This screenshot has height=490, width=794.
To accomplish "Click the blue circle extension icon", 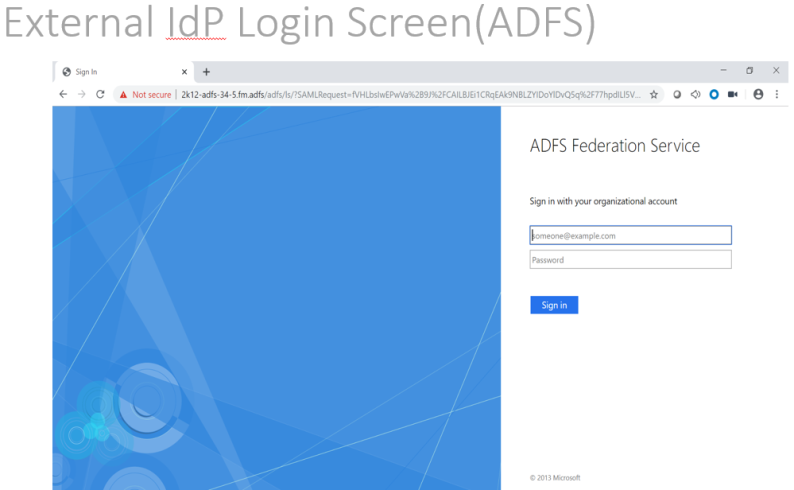I will [x=714, y=94].
